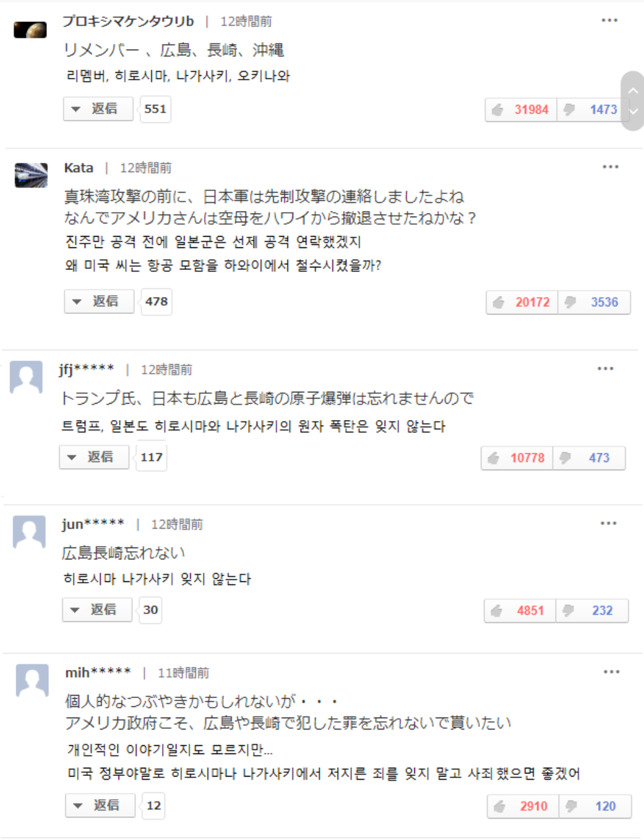This screenshot has width=644, height=840.
Task: Open more options for プロキシマケンタウリb comment
Action: pos(609,21)
